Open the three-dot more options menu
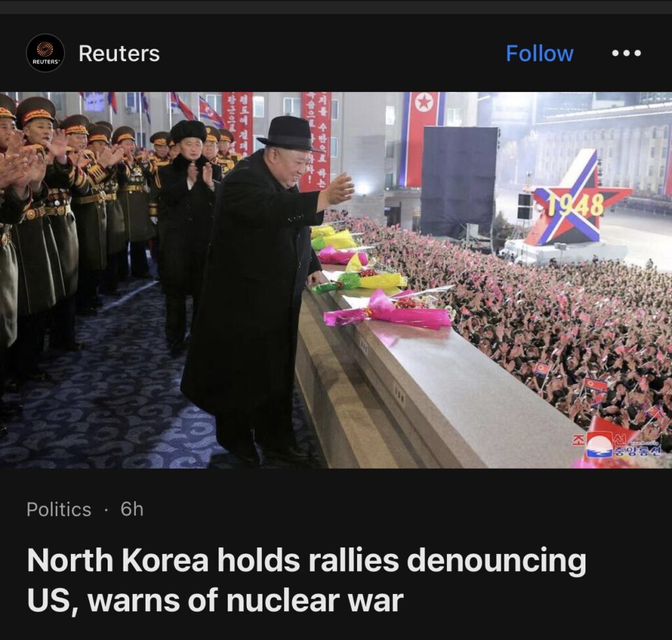 pyautogui.click(x=626, y=53)
